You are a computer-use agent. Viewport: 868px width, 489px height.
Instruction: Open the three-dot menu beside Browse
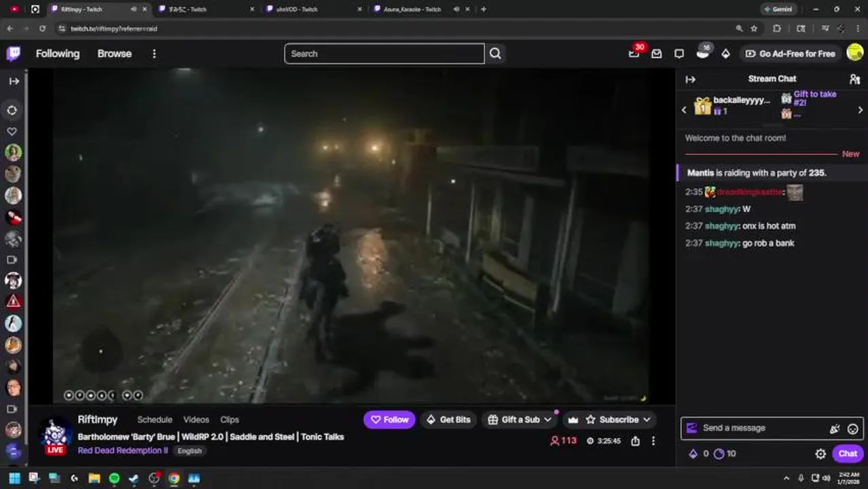tap(154, 54)
